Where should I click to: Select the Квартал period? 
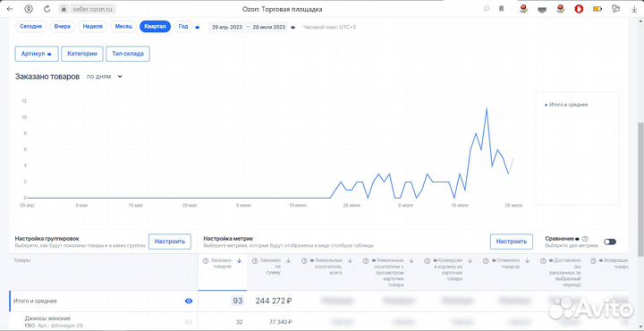click(x=155, y=27)
